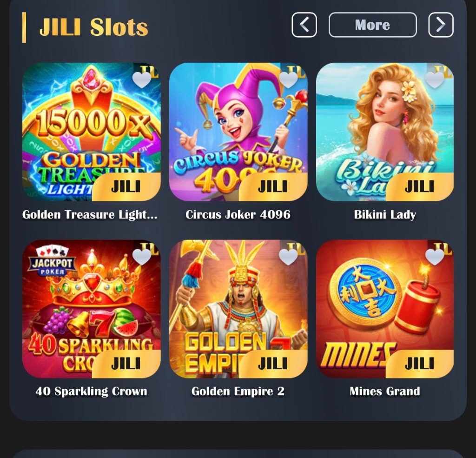
Task: Click JILI badge on Circus Joker tile
Action: coord(273,187)
